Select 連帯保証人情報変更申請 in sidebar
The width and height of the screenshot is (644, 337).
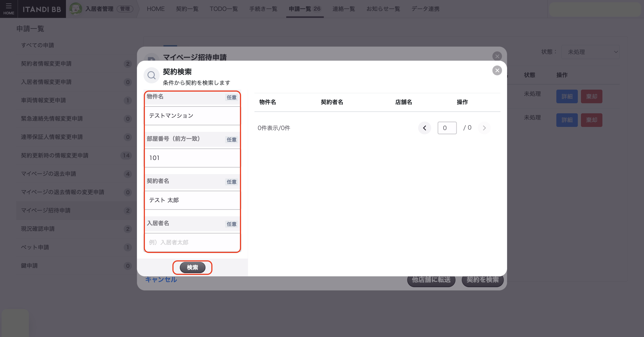(x=76, y=137)
